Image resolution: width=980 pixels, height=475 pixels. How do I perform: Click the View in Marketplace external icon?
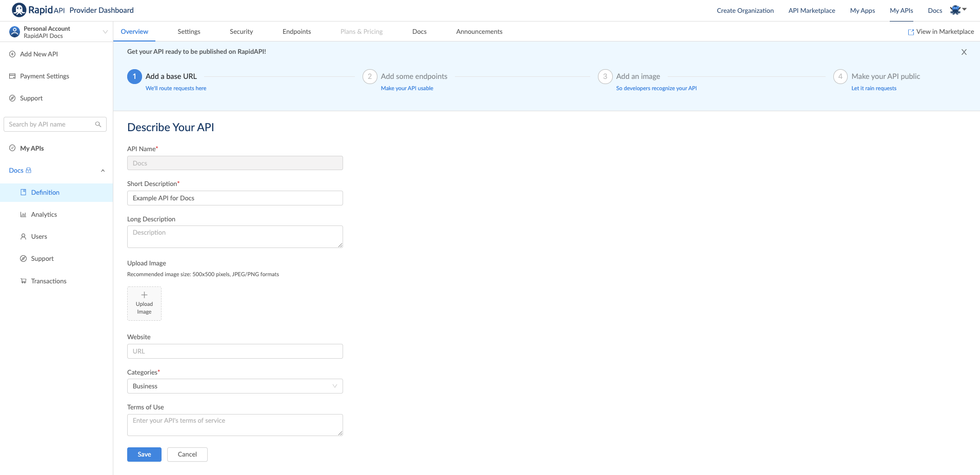[x=911, y=32]
